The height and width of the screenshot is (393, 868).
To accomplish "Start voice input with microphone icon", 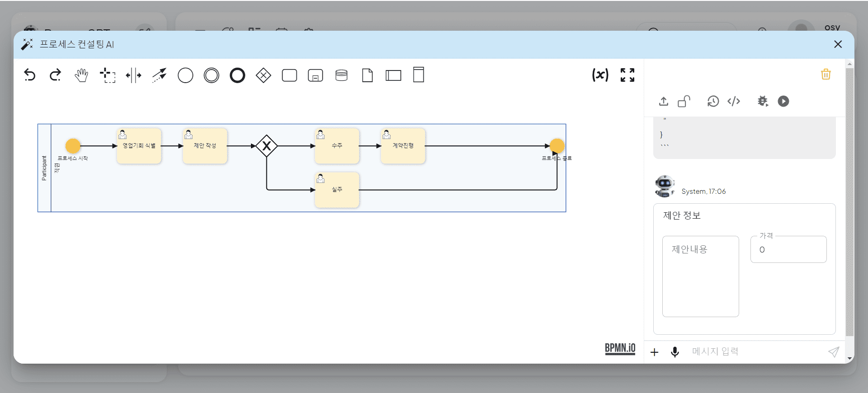I will click(675, 352).
